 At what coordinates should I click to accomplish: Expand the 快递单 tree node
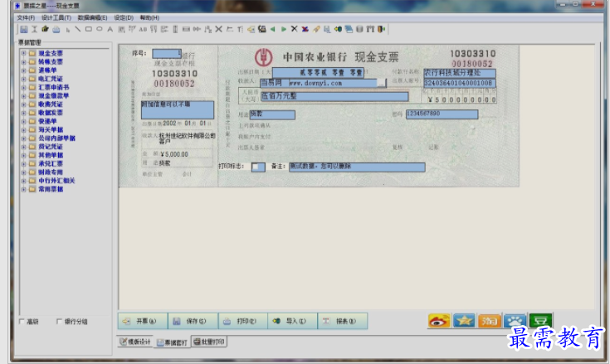click(x=24, y=121)
